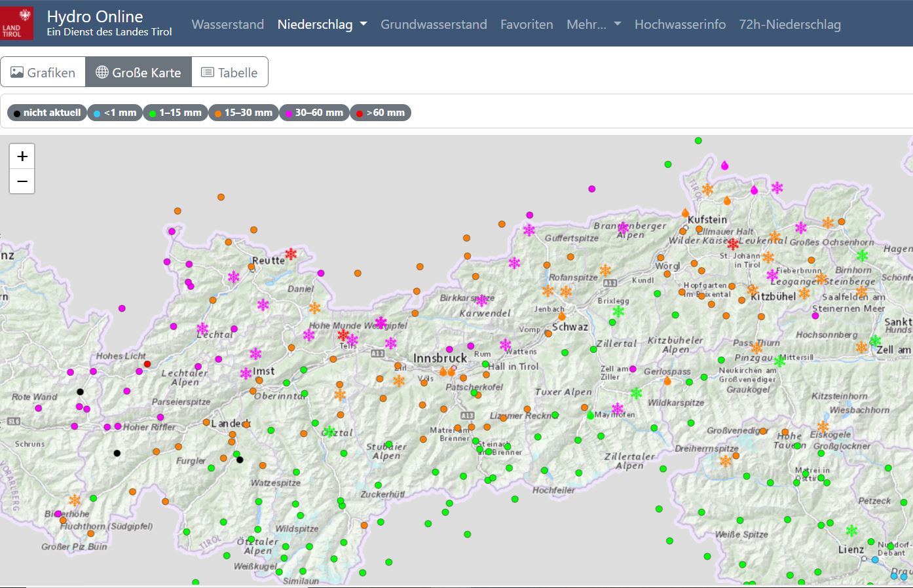Zoom out the map with minus button
Screen dimensions: 913x588
pos(22,181)
